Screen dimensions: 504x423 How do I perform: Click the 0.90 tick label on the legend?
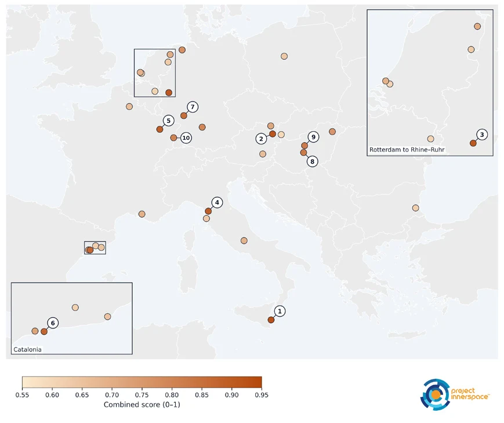pos(232,395)
